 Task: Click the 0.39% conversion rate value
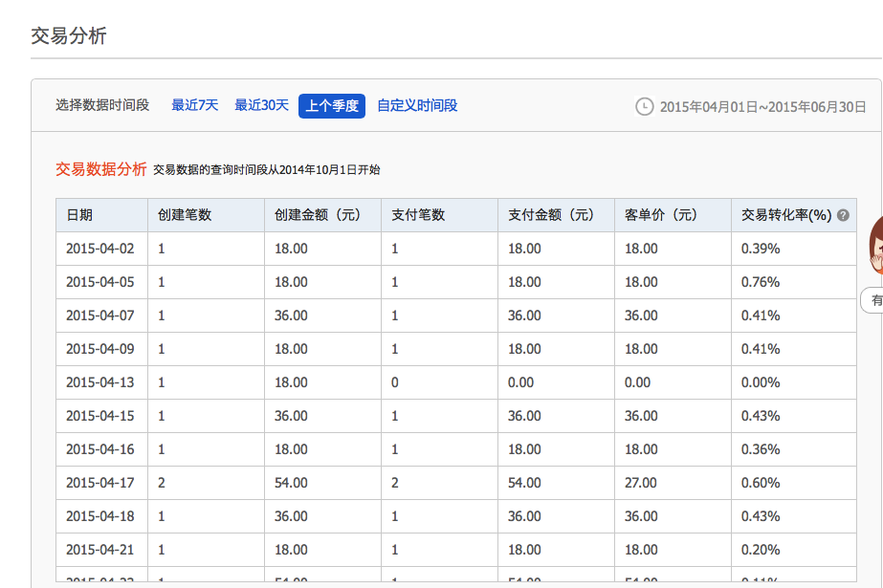761,249
